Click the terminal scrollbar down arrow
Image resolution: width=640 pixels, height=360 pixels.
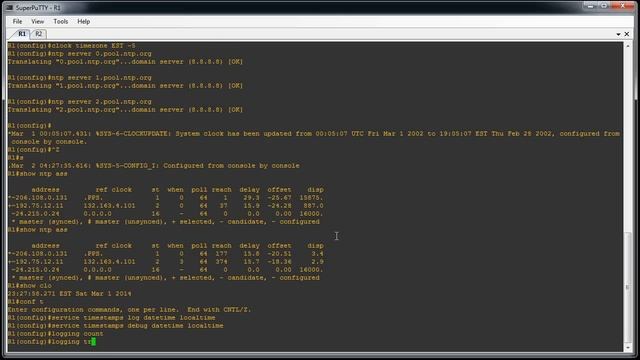click(627, 348)
